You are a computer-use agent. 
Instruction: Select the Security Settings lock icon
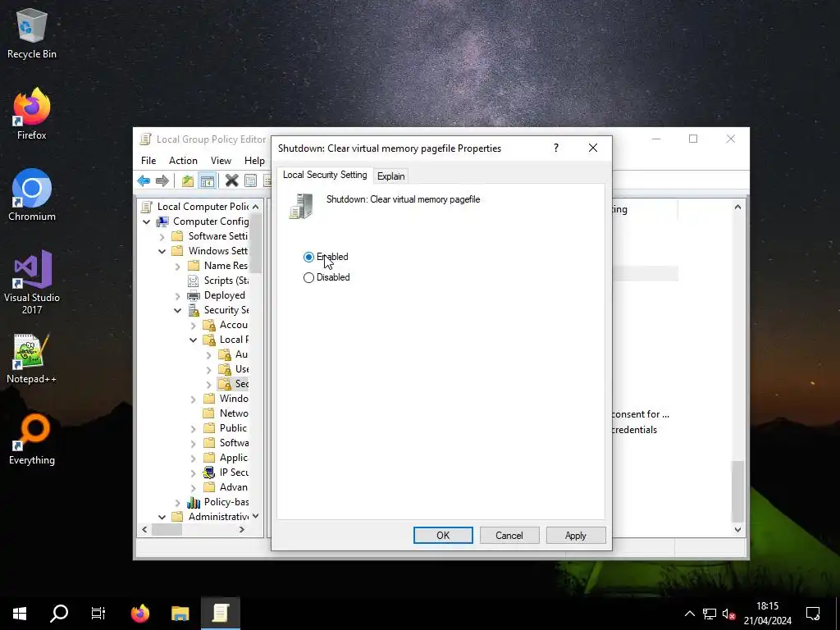pos(194,310)
